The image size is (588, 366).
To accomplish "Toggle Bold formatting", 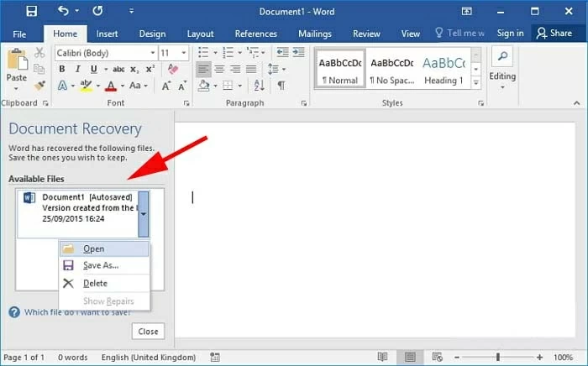I will click(63, 69).
